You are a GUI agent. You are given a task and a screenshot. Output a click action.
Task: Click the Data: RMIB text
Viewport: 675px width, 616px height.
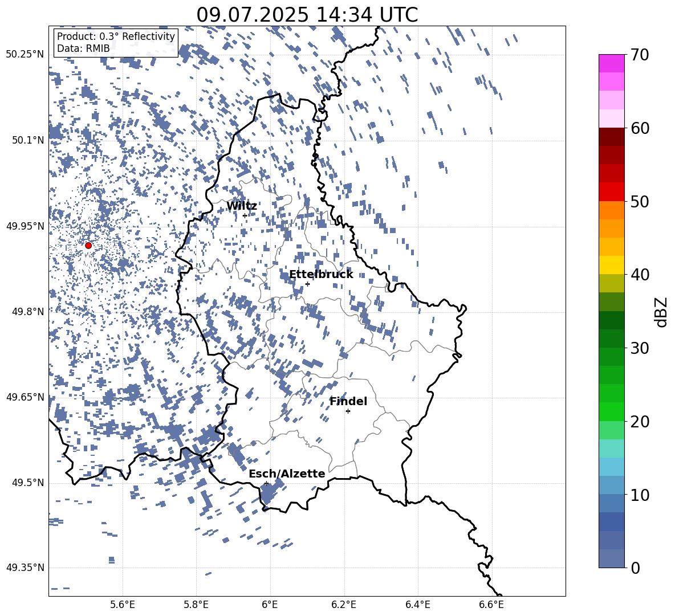pos(83,48)
